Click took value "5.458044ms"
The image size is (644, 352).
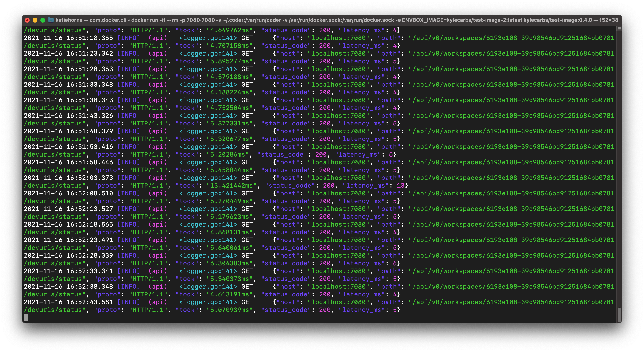230,170
